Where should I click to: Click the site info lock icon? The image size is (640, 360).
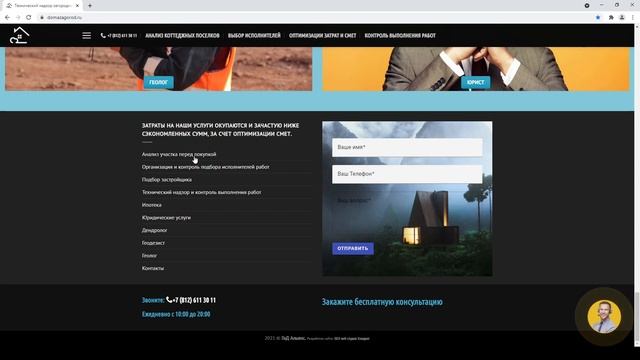point(41,18)
